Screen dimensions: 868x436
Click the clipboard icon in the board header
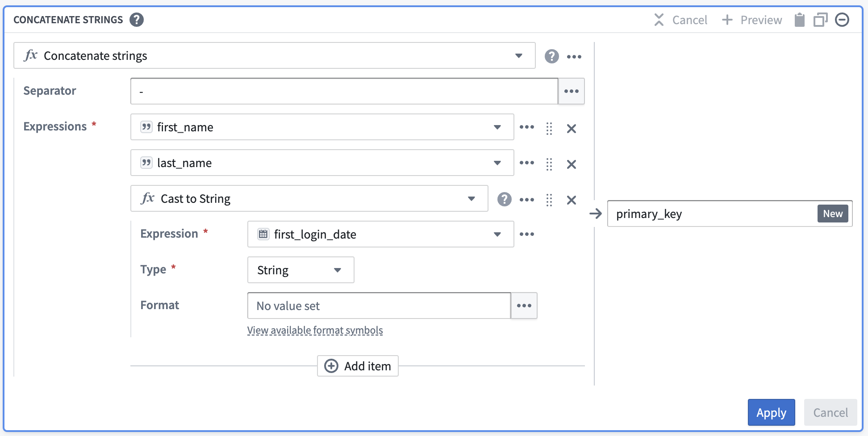pyautogui.click(x=799, y=19)
